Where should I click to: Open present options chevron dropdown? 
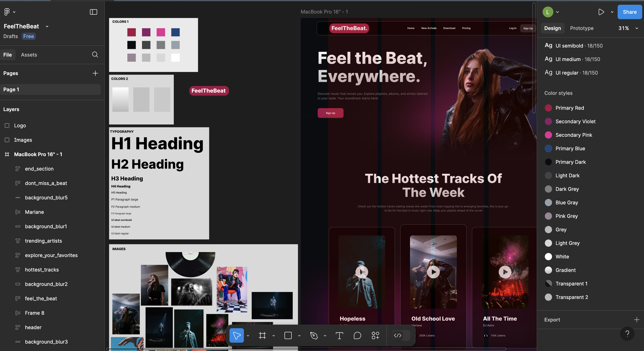612,12
